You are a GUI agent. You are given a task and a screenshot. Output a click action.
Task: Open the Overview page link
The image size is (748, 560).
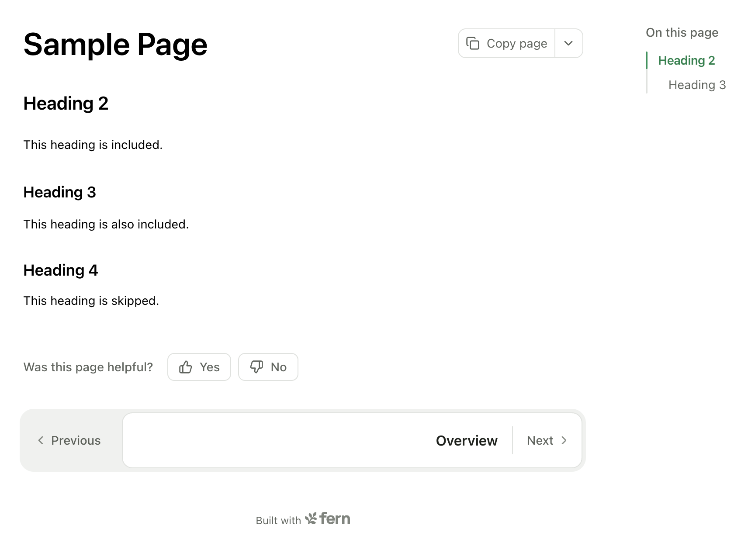[466, 441]
